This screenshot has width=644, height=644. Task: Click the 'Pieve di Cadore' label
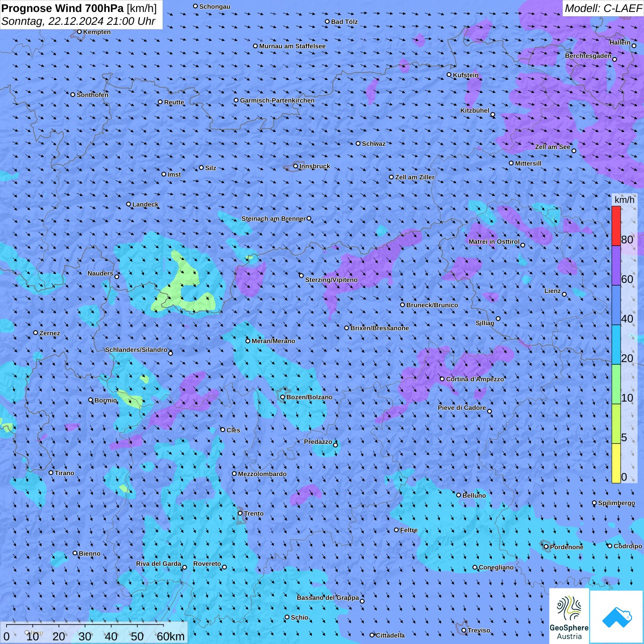[462, 408]
